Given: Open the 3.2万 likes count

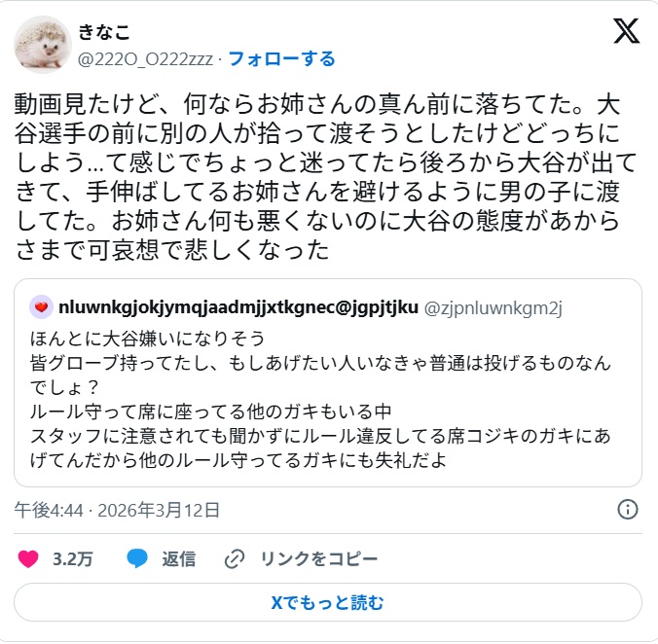Looking at the screenshot, I should pos(73,559).
